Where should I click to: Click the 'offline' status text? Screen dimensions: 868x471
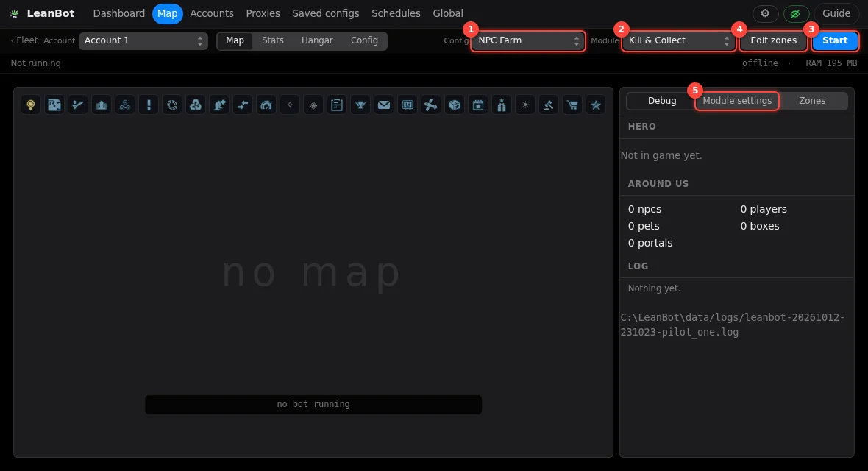pos(759,63)
